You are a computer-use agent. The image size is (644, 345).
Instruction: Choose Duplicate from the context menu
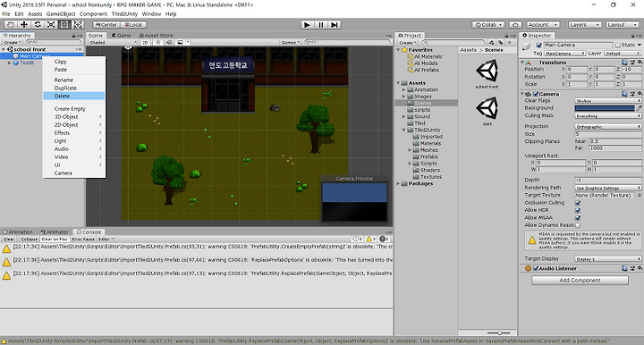click(x=74, y=88)
